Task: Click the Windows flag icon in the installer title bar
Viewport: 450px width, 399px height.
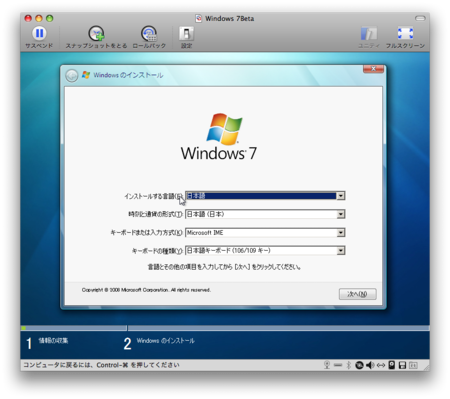Action: click(x=86, y=75)
